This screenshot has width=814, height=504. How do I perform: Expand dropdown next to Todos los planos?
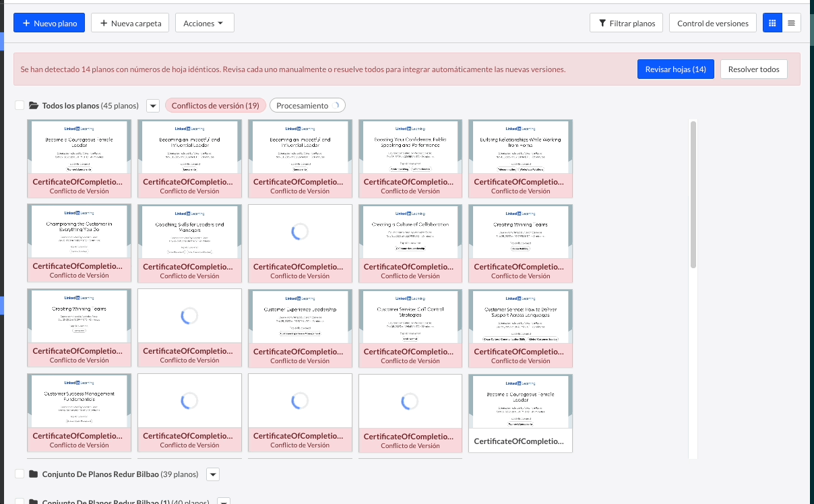point(153,106)
